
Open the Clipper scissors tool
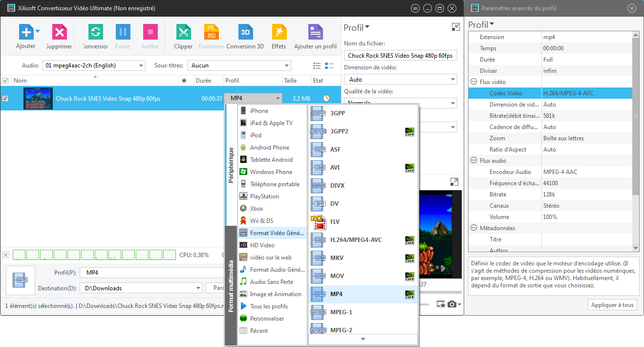(x=183, y=33)
